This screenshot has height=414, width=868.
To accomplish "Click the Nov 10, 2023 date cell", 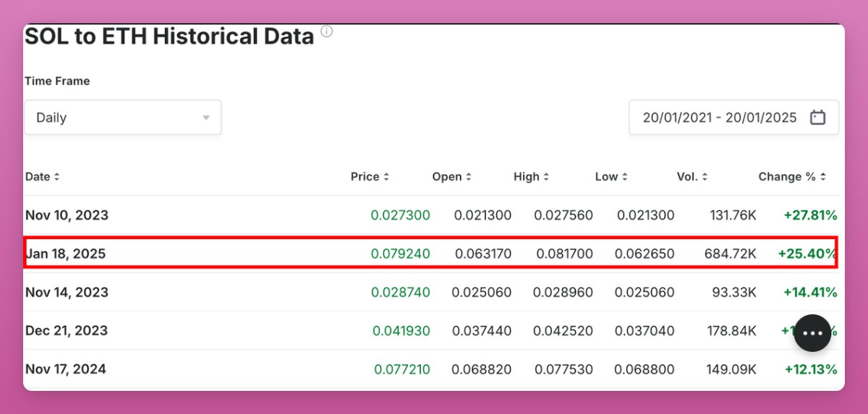I will [x=67, y=215].
